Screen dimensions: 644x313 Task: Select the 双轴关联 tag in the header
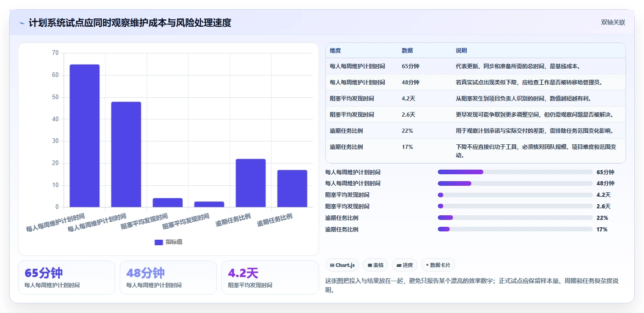[613, 23]
